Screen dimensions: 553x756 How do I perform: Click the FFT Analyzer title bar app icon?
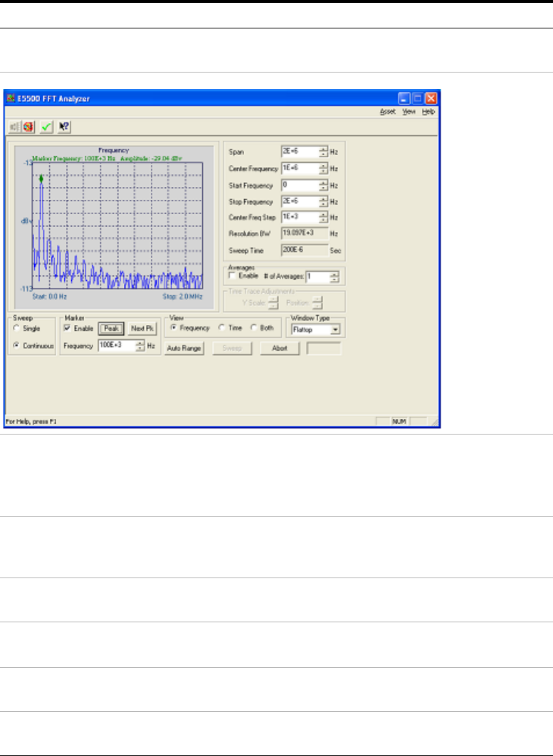click(11, 98)
